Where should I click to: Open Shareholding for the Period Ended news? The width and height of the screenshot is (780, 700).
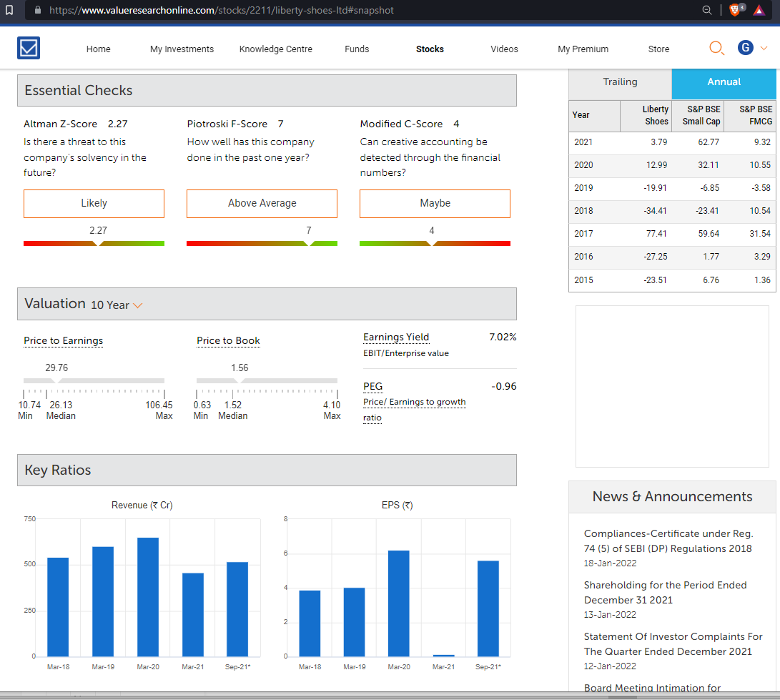665,593
